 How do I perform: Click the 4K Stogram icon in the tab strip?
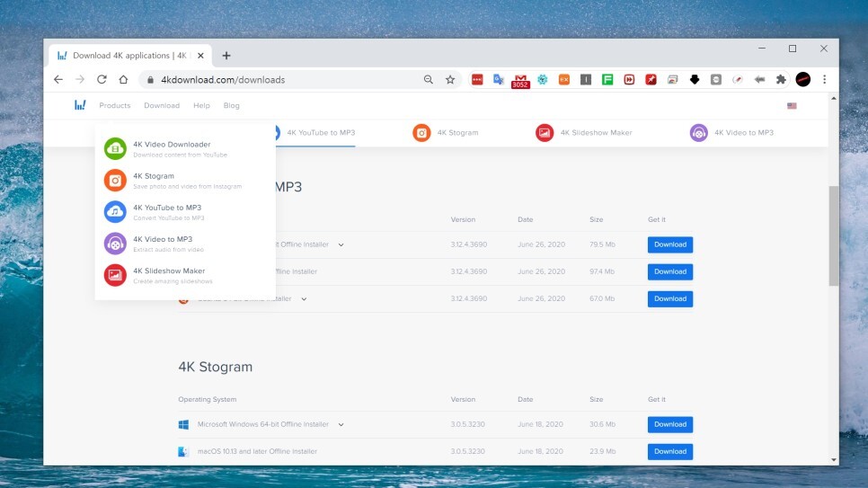pyautogui.click(x=421, y=133)
